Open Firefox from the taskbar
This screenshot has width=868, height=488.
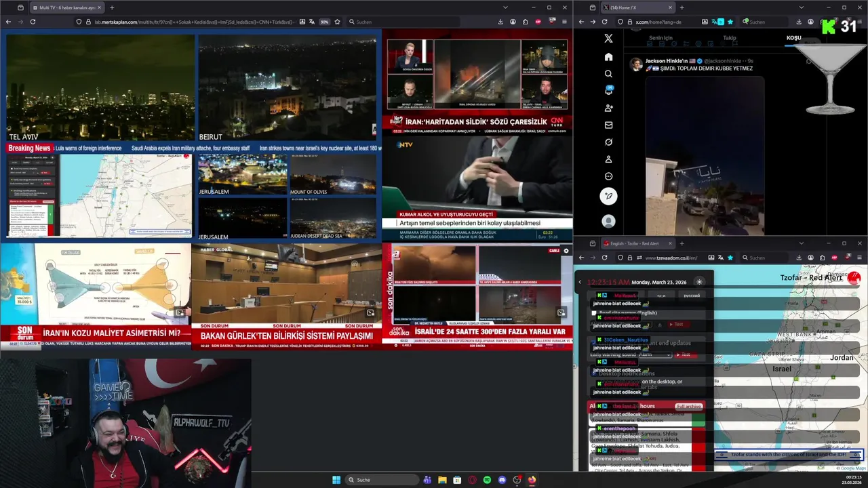click(x=532, y=480)
